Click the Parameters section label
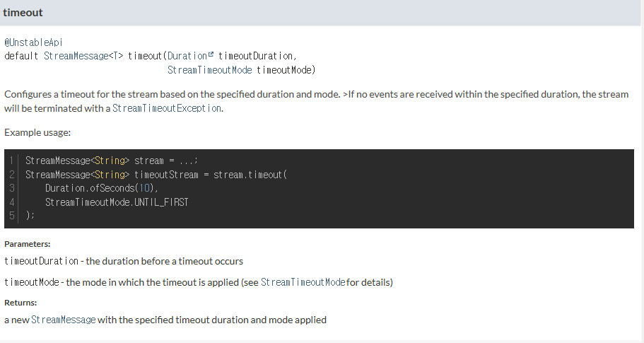 [x=27, y=244]
